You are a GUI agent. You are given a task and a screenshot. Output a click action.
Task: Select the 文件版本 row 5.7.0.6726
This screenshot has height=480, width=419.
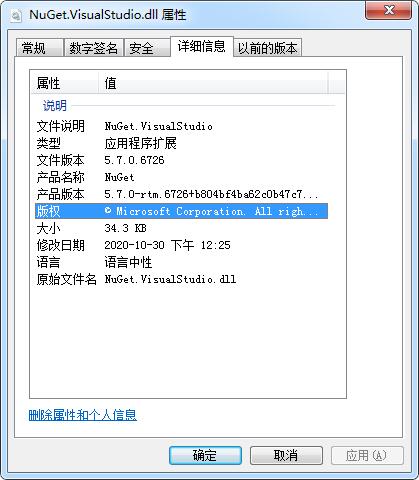pyautogui.click(x=181, y=160)
